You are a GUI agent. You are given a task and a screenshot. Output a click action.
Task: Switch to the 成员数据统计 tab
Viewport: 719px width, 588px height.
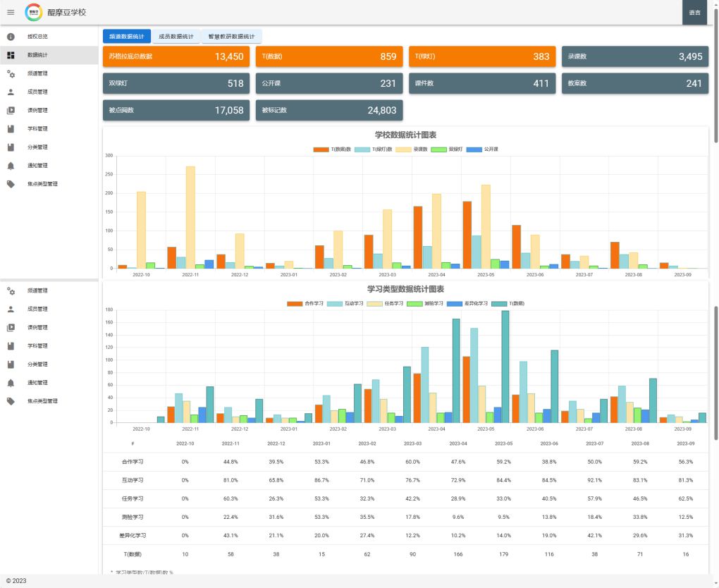pyautogui.click(x=176, y=36)
